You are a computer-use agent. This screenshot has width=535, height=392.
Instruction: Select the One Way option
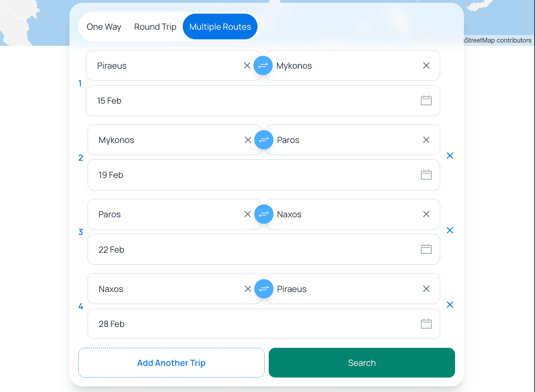coord(104,27)
